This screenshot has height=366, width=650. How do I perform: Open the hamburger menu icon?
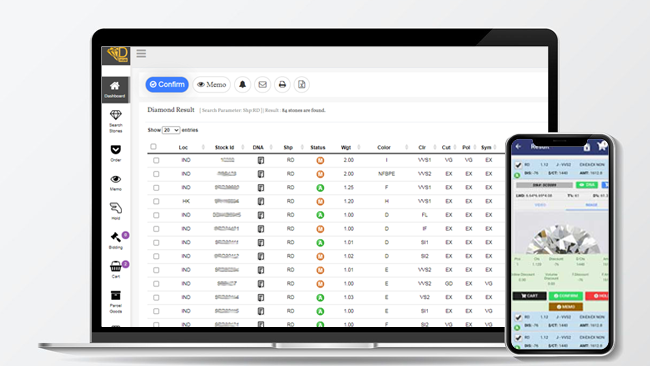click(x=141, y=53)
